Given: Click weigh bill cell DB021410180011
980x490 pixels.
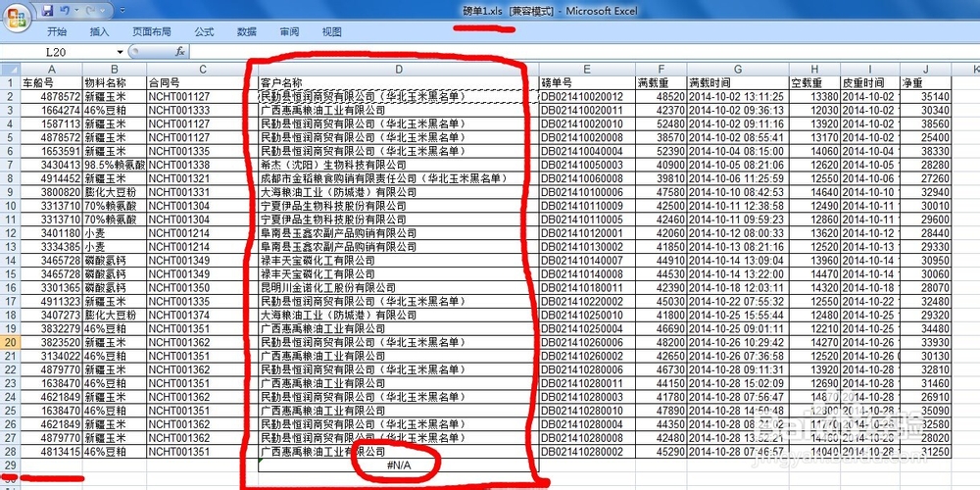Looking at the screenshot, I should click(x=587, y=287).
